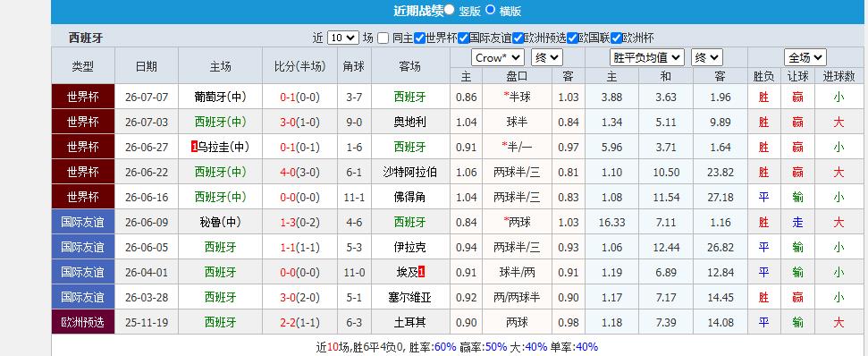This screenshot has width=868, height=356.
Task: Uncheck the 世界杯 filter checkbox
Action: (419, 38)
